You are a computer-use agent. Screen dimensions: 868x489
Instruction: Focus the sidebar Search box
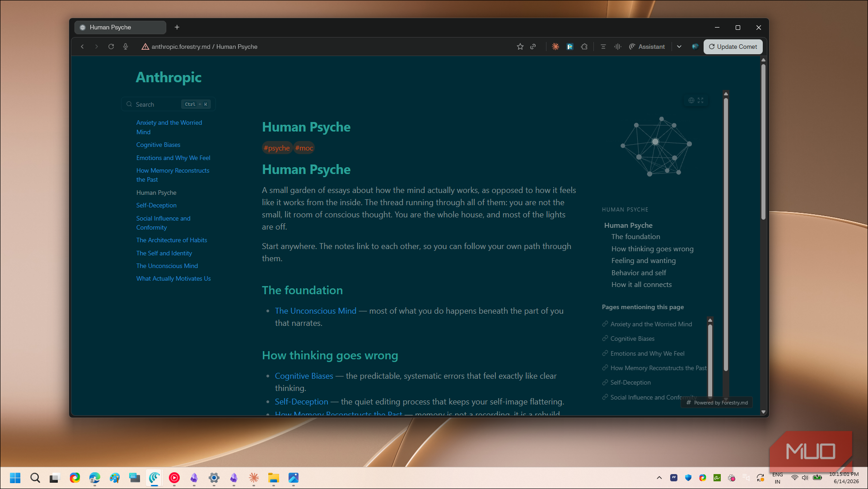[x=168, y=104]
